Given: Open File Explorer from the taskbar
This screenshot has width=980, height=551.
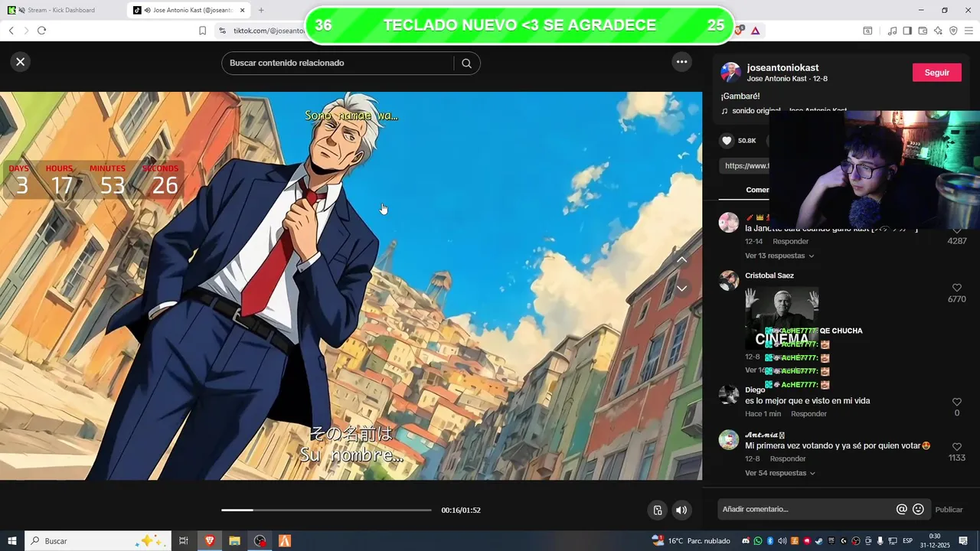Looking at the screenshot, I should [x=234, y=541].
